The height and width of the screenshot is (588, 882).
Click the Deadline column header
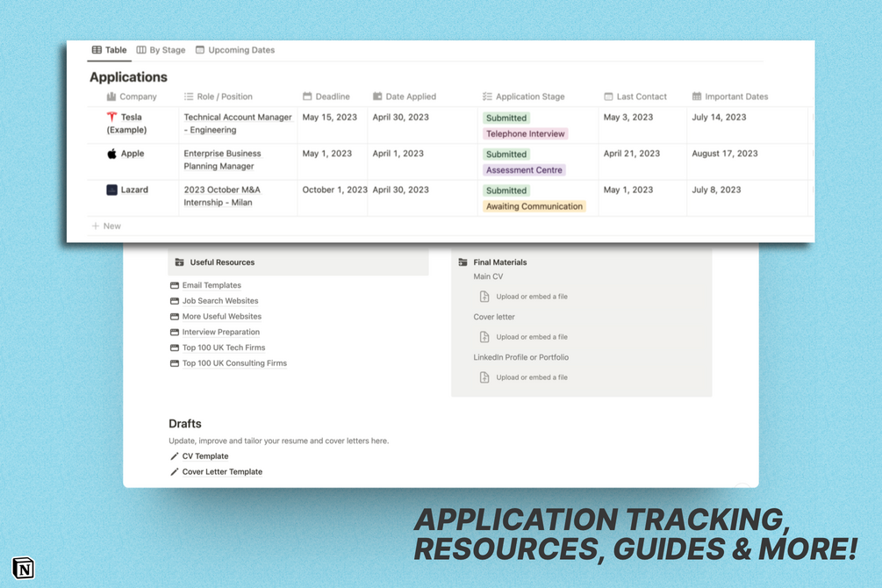[x=326, y=97]
